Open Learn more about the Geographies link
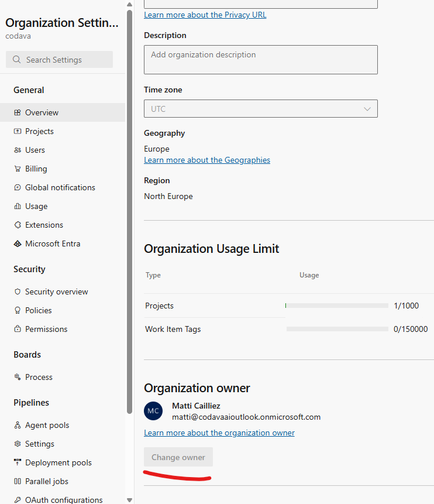434x504 pixels. 207,160
